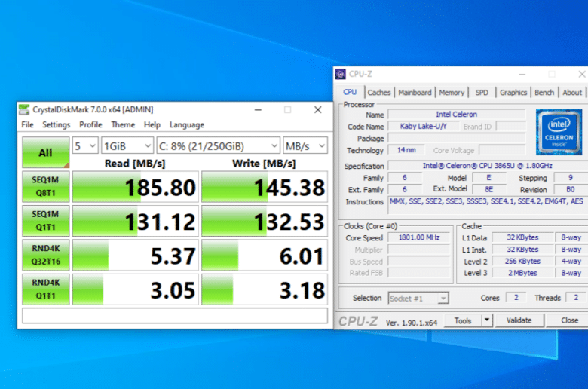588x389 pixels.
Task: Switch to the Mainboard tab in CPU-Z
Action: (x=415, y=92)
